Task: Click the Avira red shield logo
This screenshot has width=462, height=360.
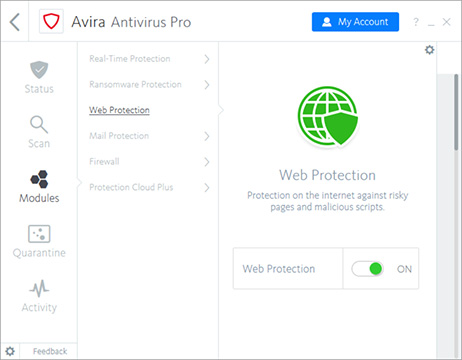Action: (51, 22)
